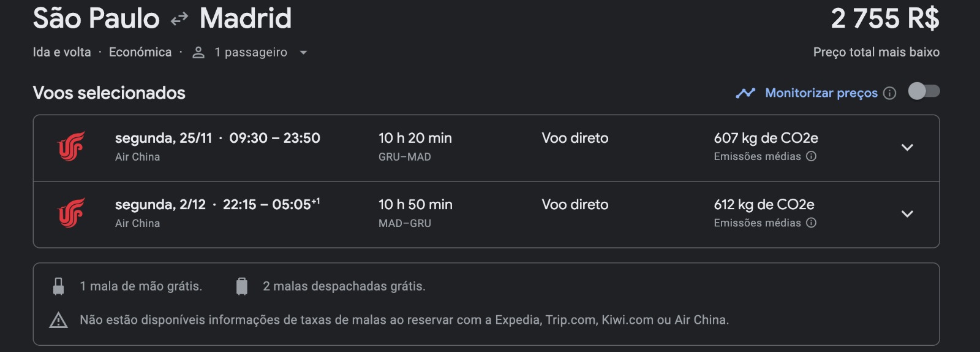Click the Ida e volta trip type
Image resolution: width=980 pixels, height=352 pixels.
[62, 52]
